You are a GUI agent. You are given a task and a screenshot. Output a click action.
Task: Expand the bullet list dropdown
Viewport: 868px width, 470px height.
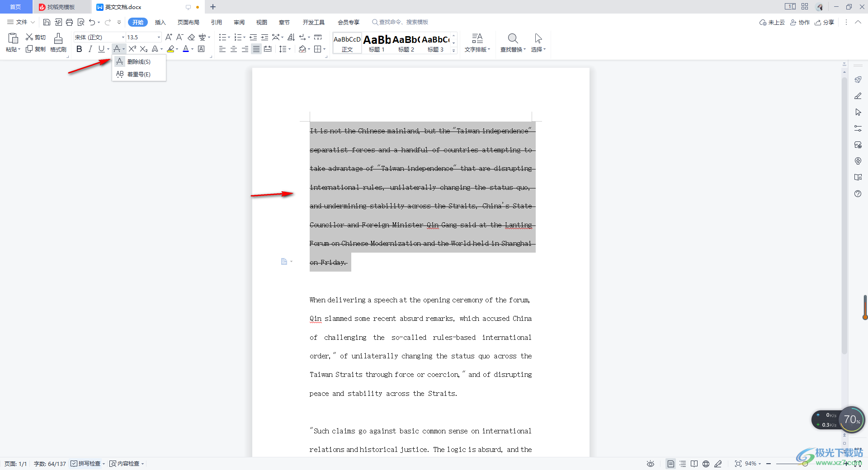point(229,38)
